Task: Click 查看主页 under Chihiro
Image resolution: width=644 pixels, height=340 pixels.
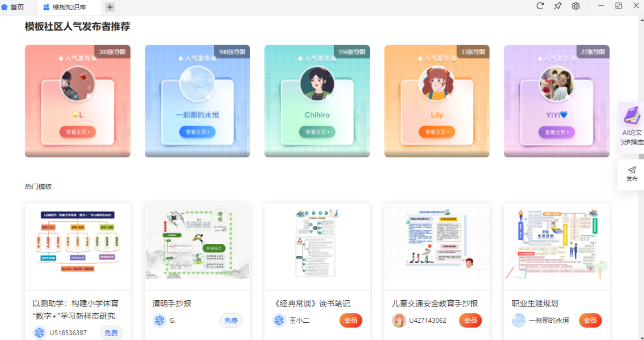Action: (x=317, y=132)
